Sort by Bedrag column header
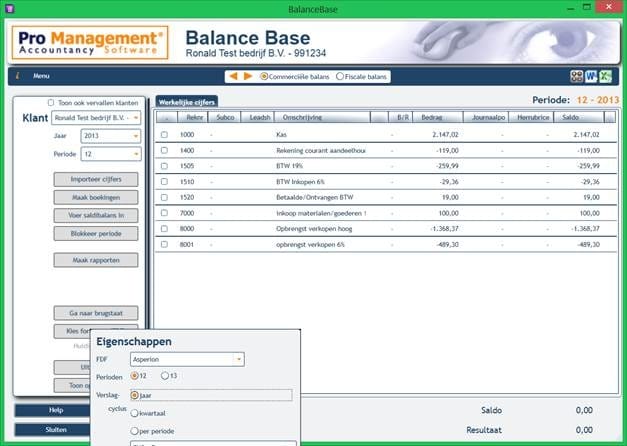 pos(438,117)
